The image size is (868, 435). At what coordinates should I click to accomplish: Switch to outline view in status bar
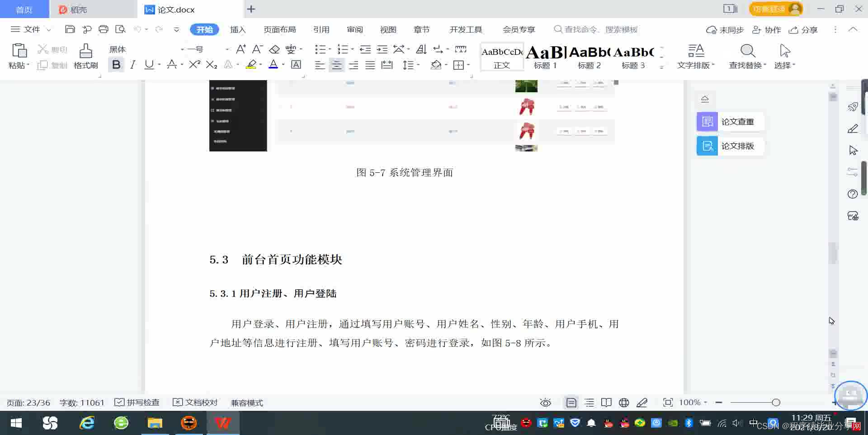tap(589, 402)
